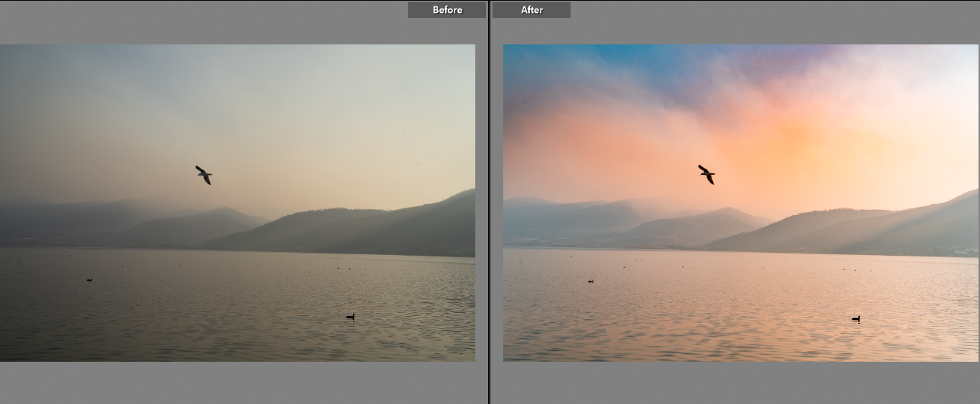Click the gray canvas below the Before photo
Viewport: 980px width, 404px height.
point(236,383)
